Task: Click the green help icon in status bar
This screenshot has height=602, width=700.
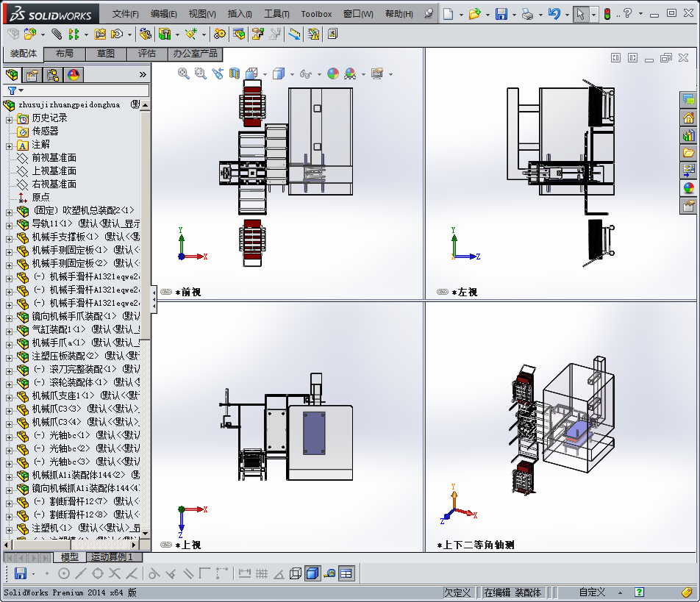Action: tap(639, 592)
